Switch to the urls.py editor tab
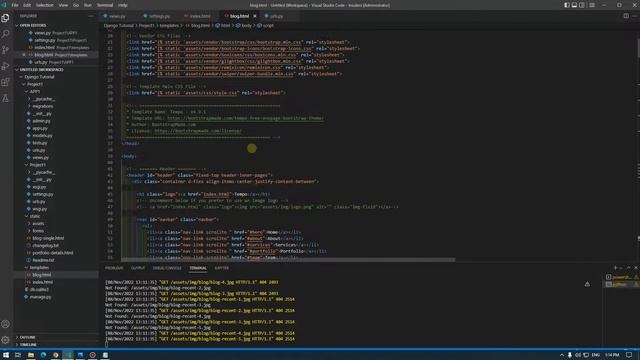 pos(276,16)
